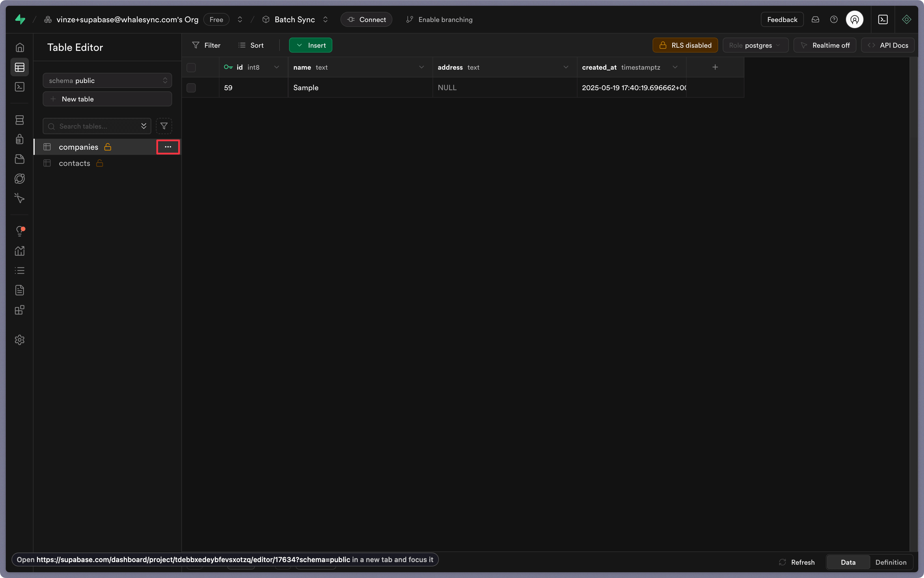
Task: Open the SQL Editor sidebar icon
Action: [x=19, y=87]
